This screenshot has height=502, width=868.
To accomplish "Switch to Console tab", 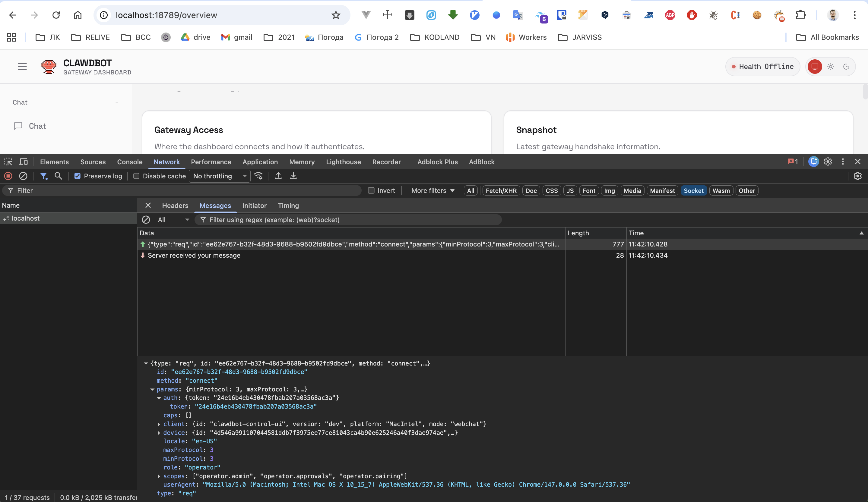I will click(x=129, y=162).
